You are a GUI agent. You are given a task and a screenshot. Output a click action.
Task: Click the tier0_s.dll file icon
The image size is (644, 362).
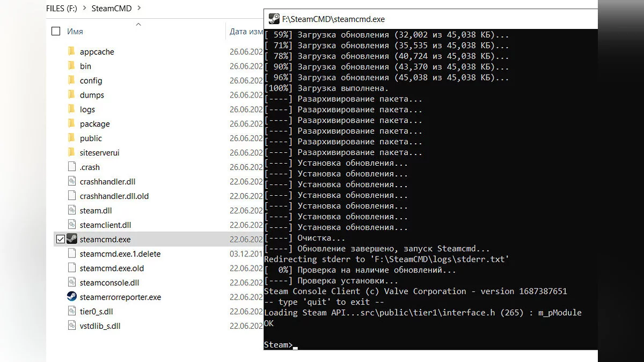[72, 311]
